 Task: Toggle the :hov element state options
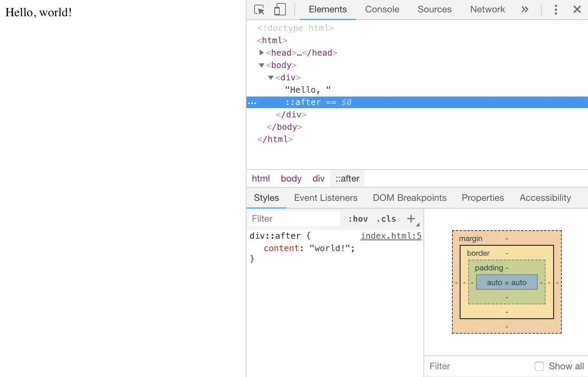357,219
